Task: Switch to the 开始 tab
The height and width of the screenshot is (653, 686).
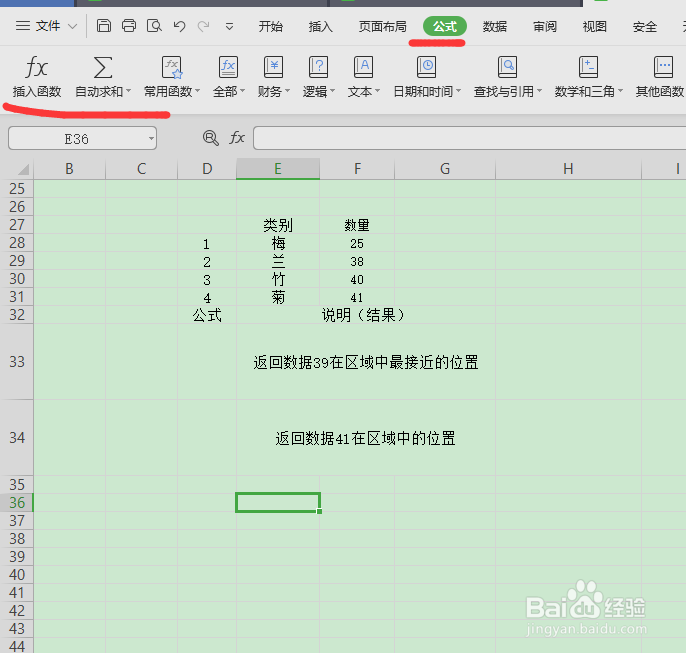Action: click(270, 26)
